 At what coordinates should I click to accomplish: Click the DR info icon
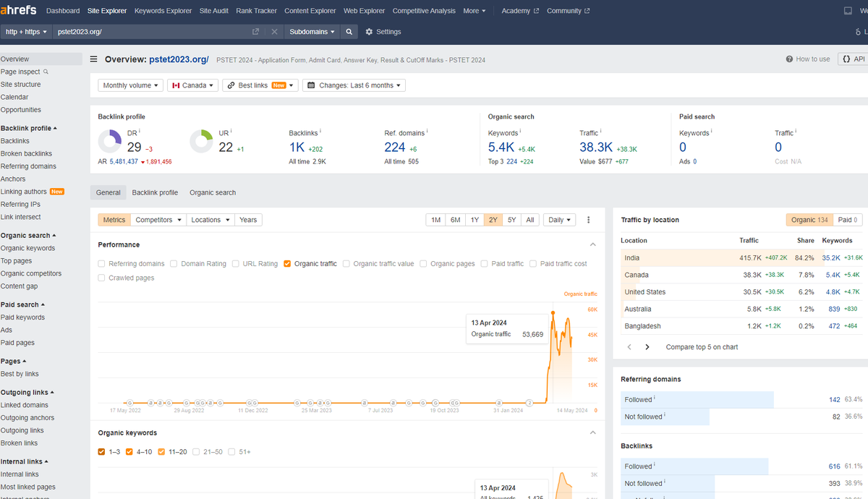click(140, 132)
